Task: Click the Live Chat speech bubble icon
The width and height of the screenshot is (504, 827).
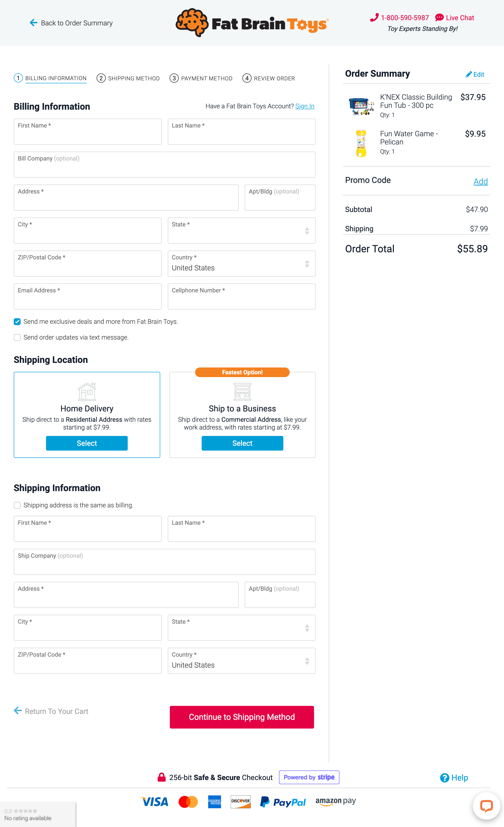Action: (x=439, y=17)
